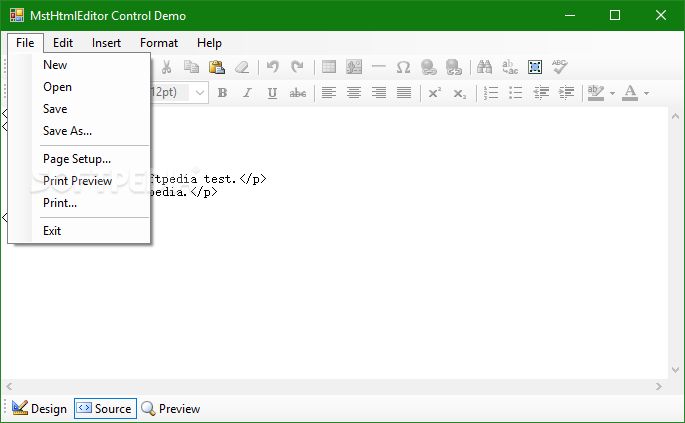Maximize the MstHtmlEditor window
The image size is (685, 423).
click(x=615, y=15)
